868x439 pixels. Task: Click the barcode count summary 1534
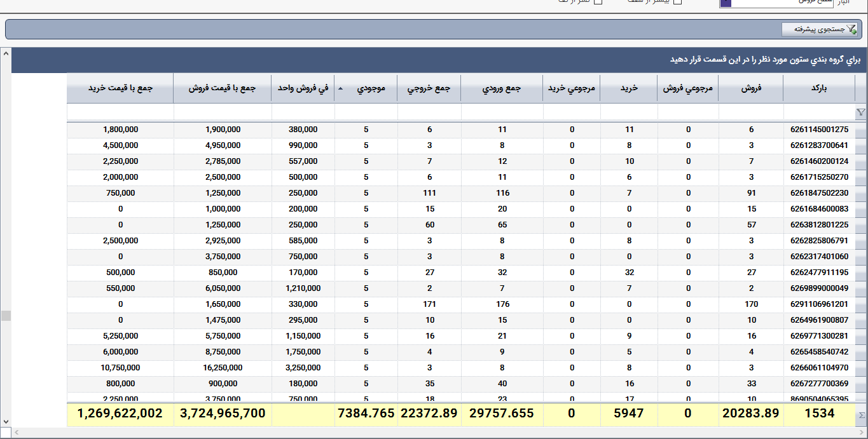point(819,414)
